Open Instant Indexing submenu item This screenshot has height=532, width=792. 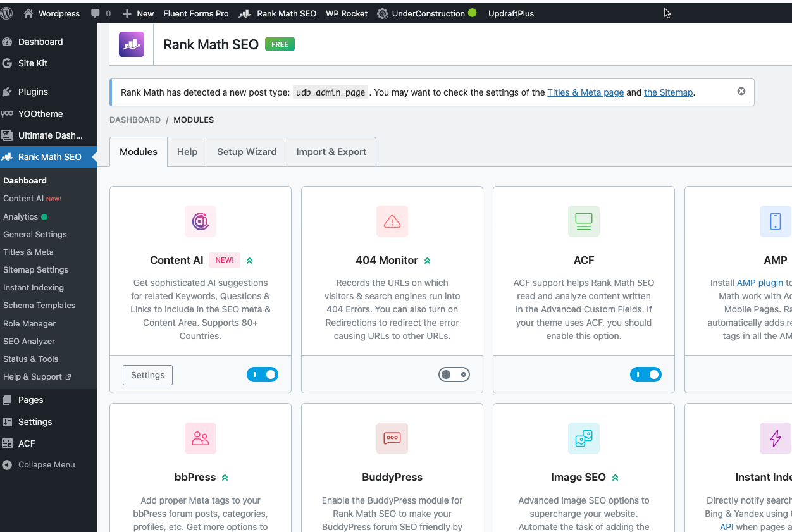tap(34, 287)
